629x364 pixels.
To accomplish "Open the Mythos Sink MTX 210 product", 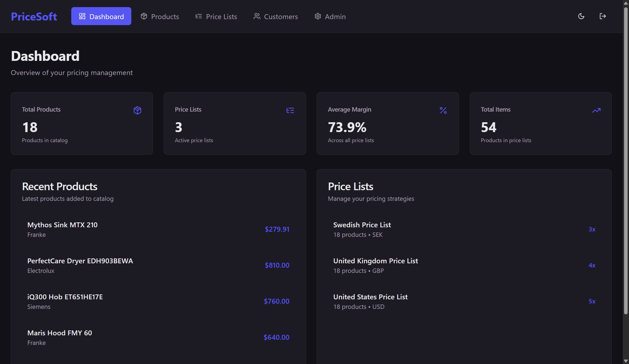I will [63, 225].
